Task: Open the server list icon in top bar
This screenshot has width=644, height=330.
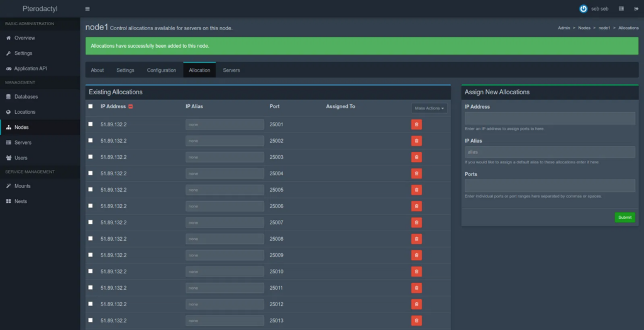Action: point(621,9)
